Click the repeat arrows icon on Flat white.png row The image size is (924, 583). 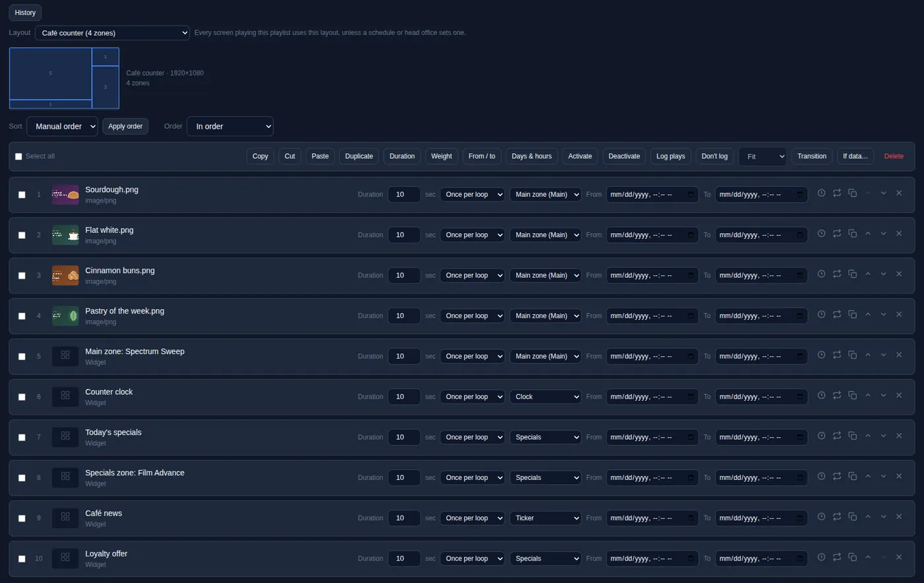pyautogui.click(x=837, y=233)
